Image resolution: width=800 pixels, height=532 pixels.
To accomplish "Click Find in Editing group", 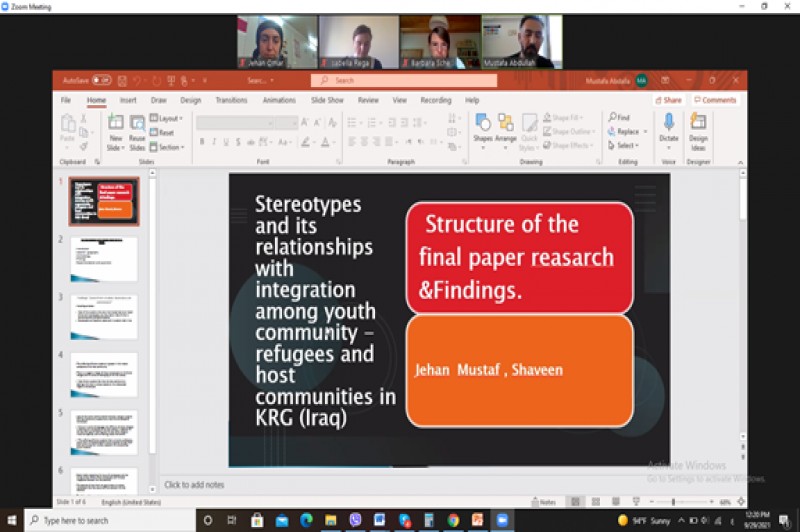I will click(x=619, y=118).
